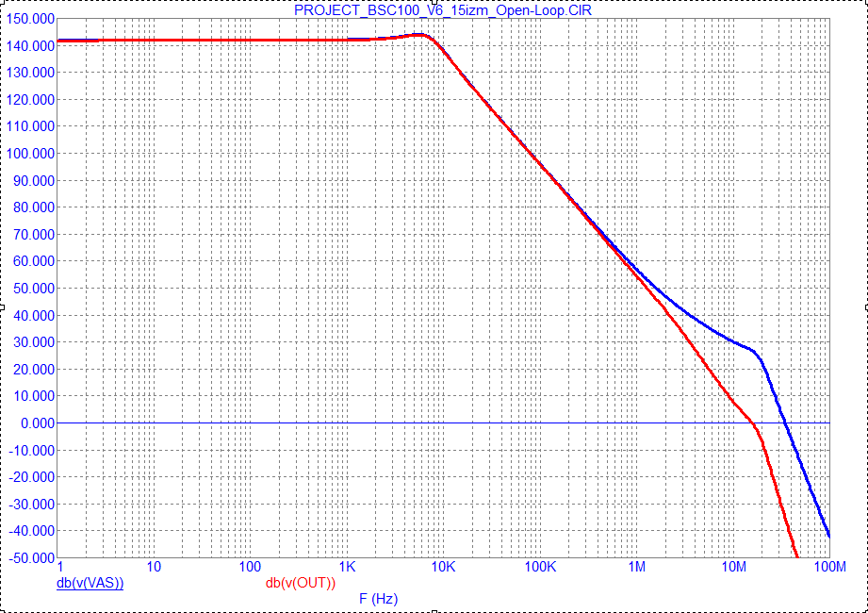Click the 1M frequency axis label
This screenshot has width=868, height=613.
[637, 567]
